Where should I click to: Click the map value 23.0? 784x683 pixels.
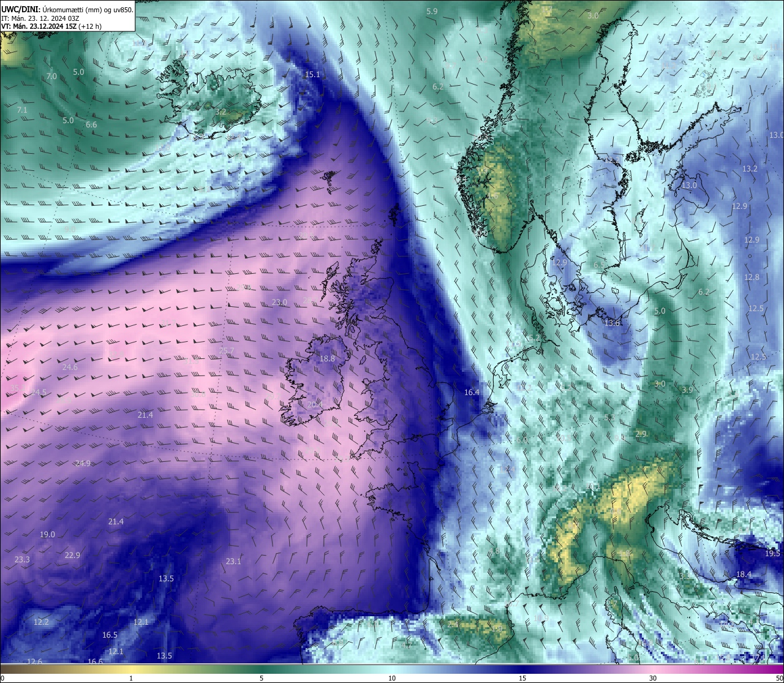coord(279,303)
